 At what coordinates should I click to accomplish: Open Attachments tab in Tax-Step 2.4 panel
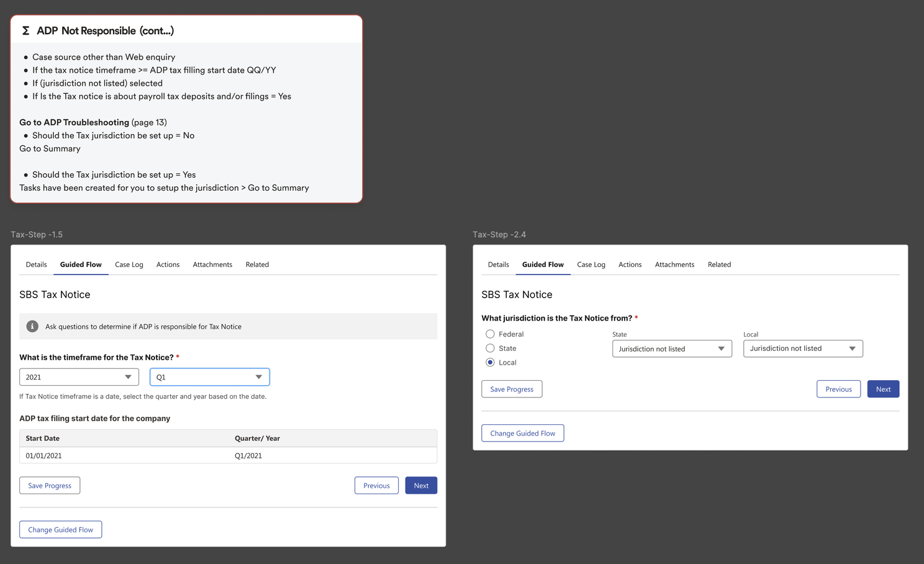click(x=674, y=265)
